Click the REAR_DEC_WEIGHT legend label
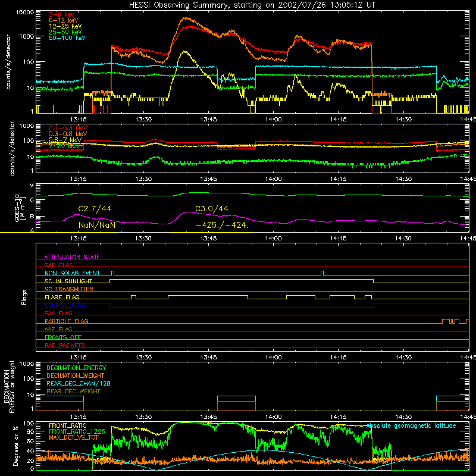 pos(73,392)
